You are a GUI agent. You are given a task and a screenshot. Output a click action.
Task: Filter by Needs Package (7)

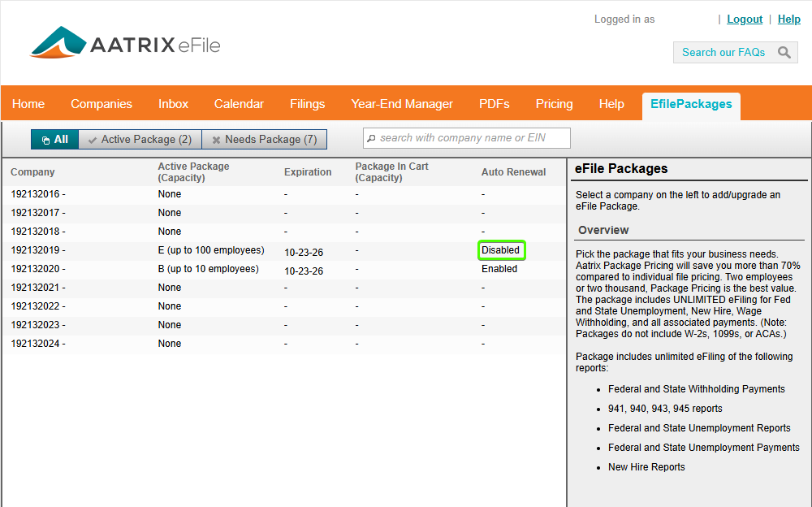click(264, 140)
